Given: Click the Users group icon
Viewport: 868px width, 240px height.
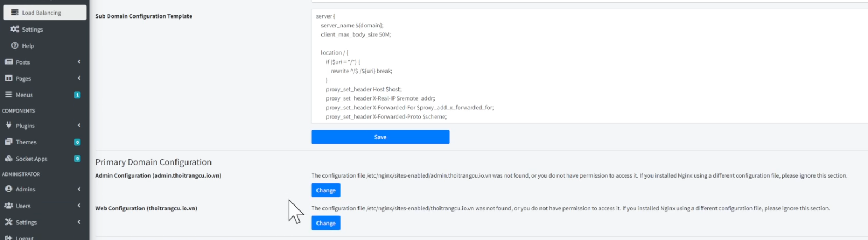Looking at the screenshot, I should (9, 206).
